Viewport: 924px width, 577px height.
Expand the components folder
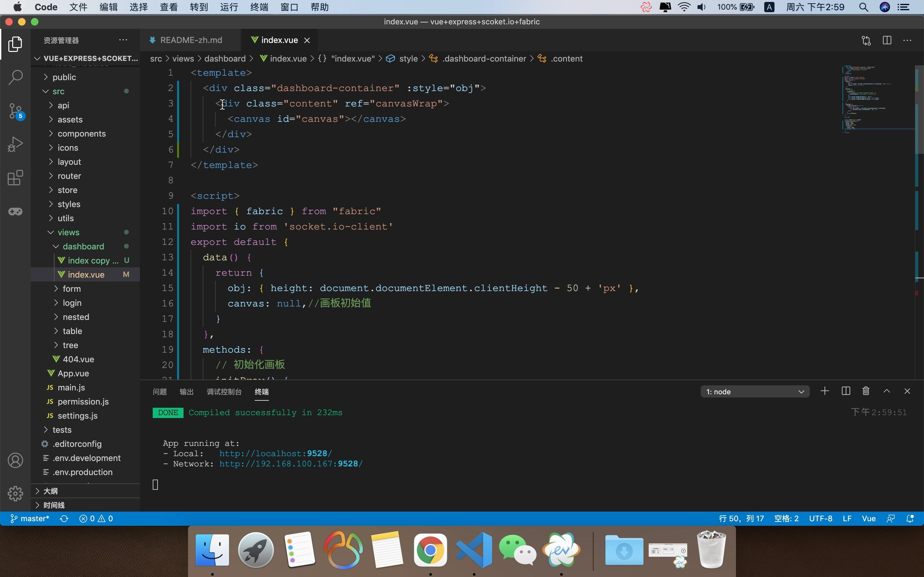point(81,134)
